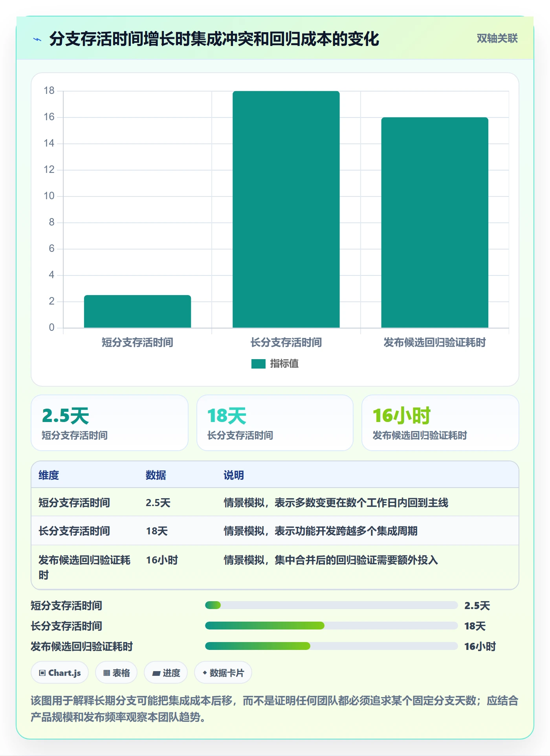Click the 表格 tag chip
This screenshot has width=550, height=756.
(x=116, y=673)
